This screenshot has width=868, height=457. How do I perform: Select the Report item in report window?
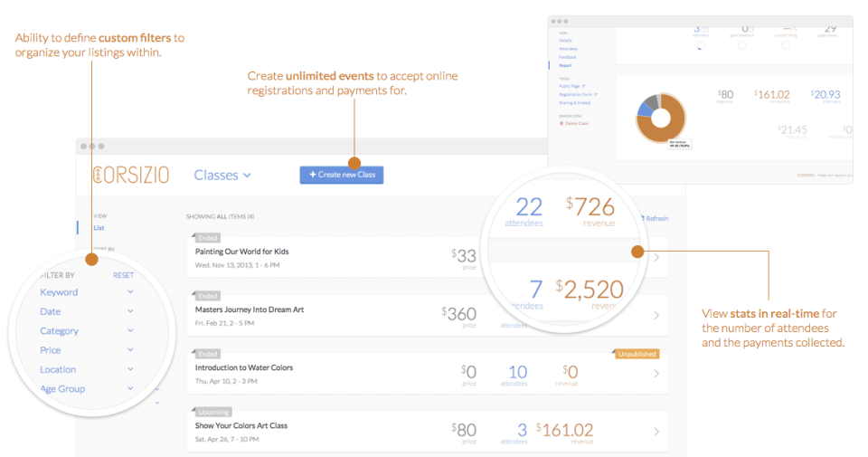point(564,65)
